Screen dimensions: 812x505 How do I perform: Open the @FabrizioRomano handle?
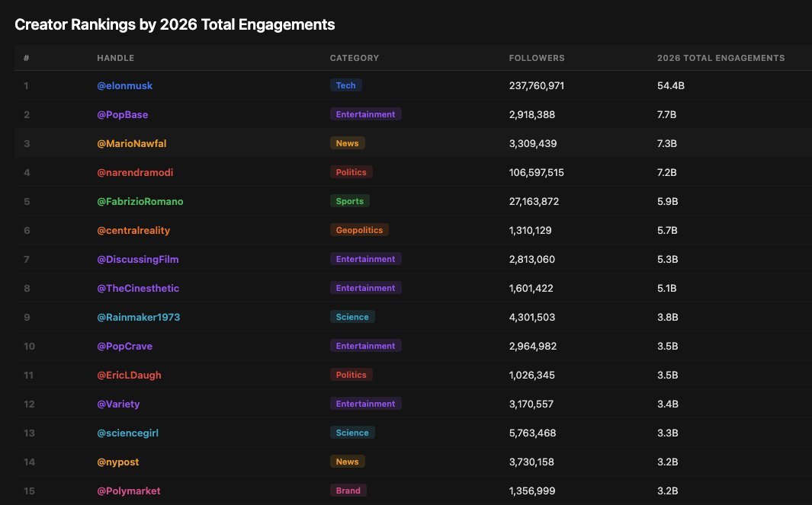pyautogui.click(x=140, y=202)
